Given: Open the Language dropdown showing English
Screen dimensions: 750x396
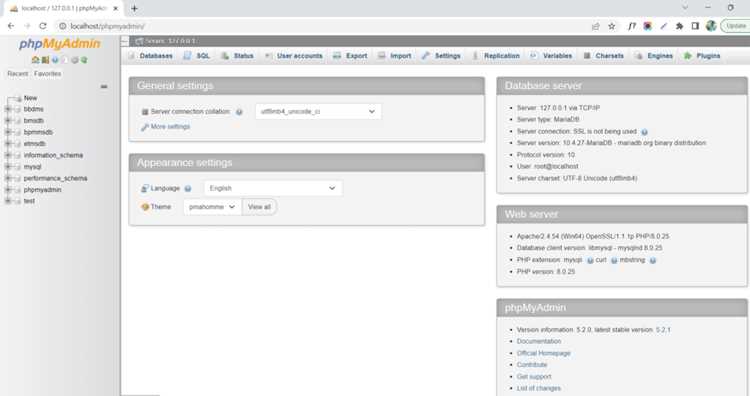Looking at the screenshot, I should point(273,188).
